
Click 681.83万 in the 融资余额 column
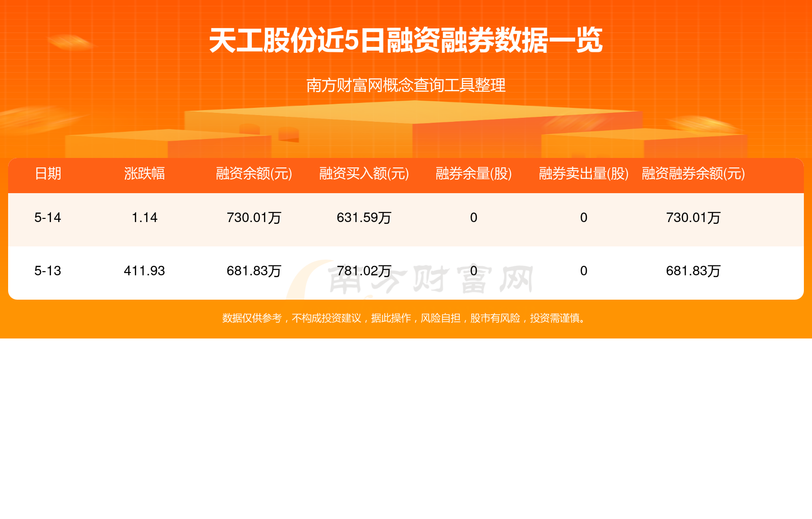point(254,271)
